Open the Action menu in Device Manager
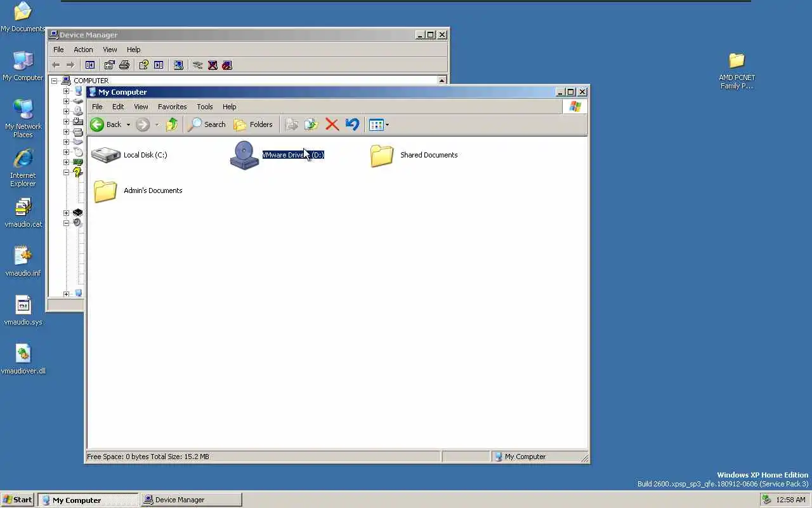Screen dimensions: 812x508 [x=83, y=50]
